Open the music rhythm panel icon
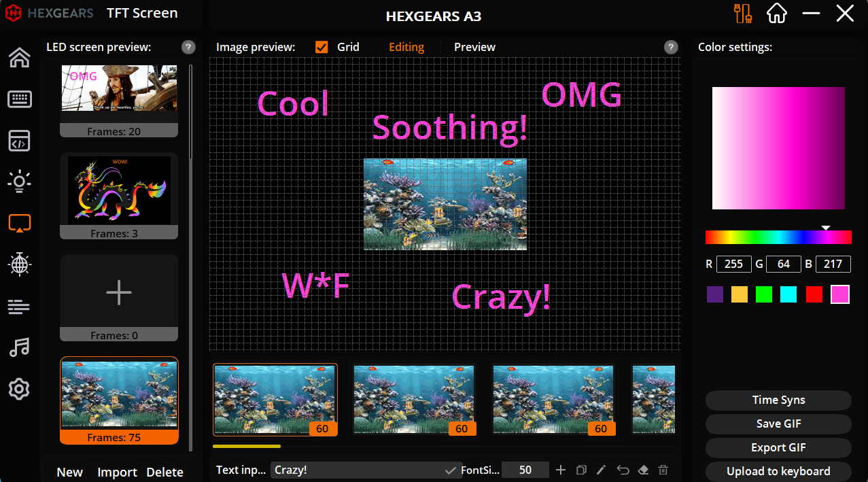This screenshot has height=482, width=868. [19, 347]
